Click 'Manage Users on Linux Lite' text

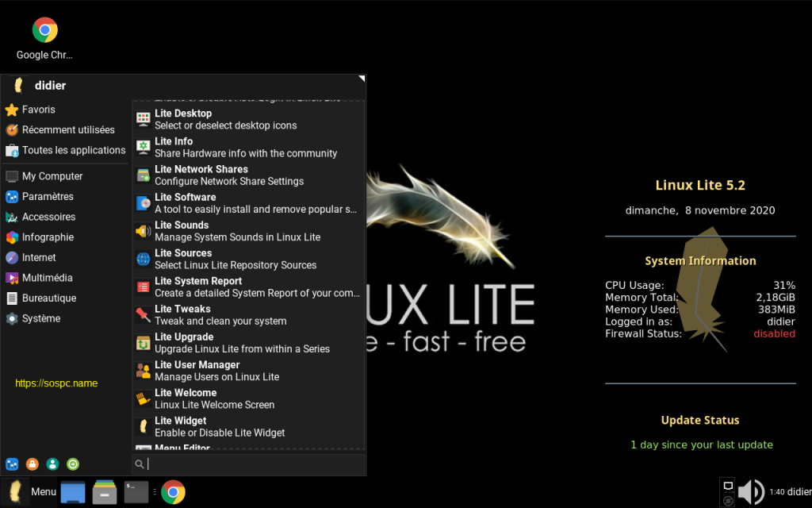pos(217,377)
